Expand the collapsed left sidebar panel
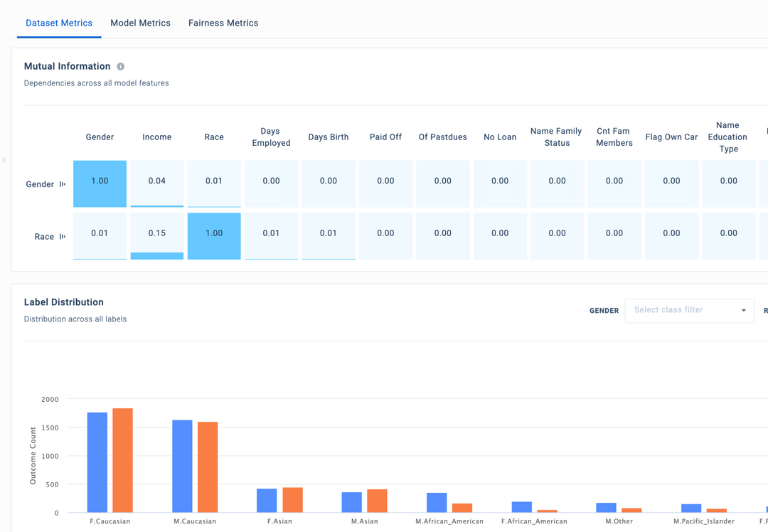768x532 pixels. point(5,160)
